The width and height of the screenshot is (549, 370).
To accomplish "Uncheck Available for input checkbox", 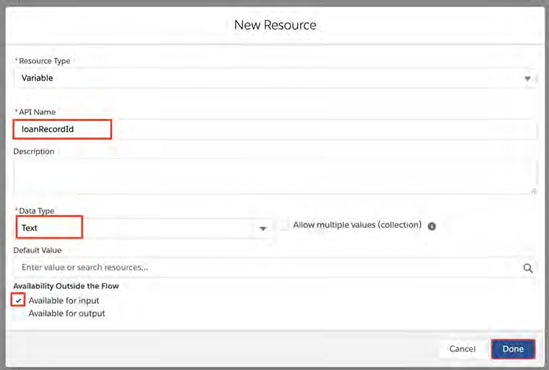I will pyautogui.click(x=18, y=300).
